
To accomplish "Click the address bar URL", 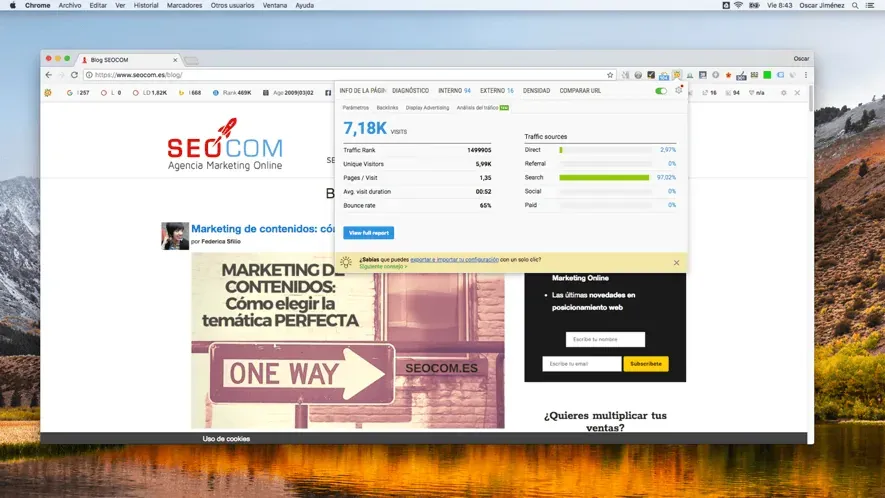I will [138, 75].
